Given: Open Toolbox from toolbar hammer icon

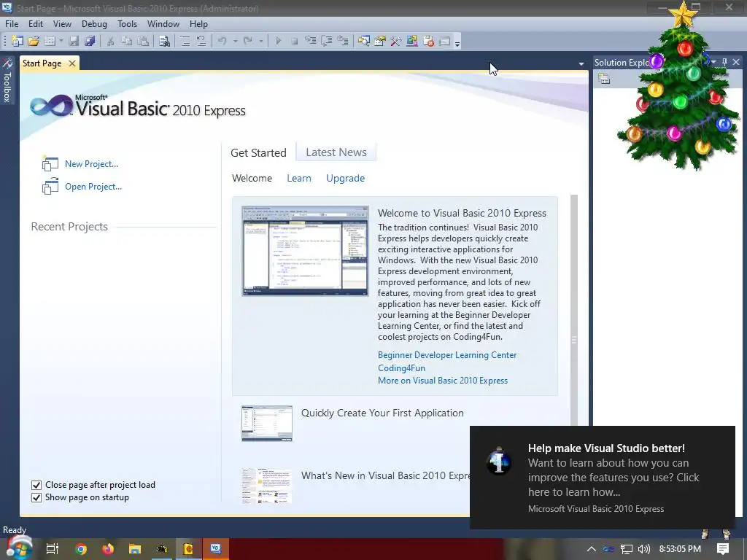Looking at the screenshot, I should coord(396,42).
